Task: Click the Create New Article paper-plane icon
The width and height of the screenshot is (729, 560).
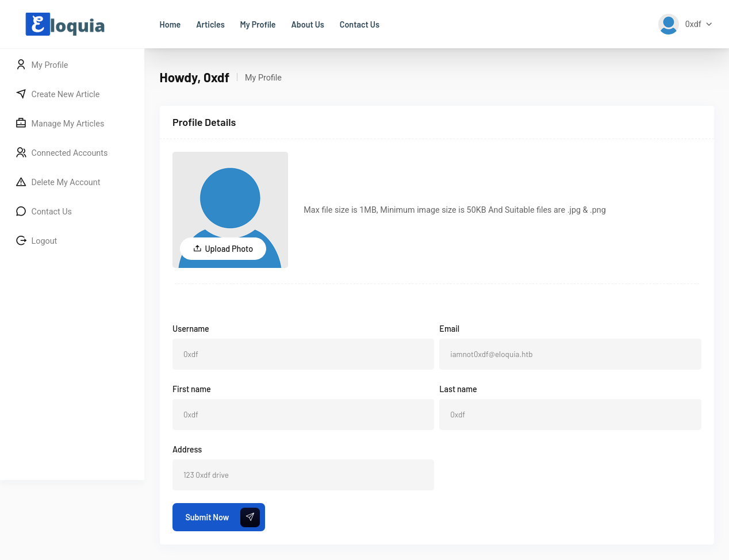Action: click(21, 94)
